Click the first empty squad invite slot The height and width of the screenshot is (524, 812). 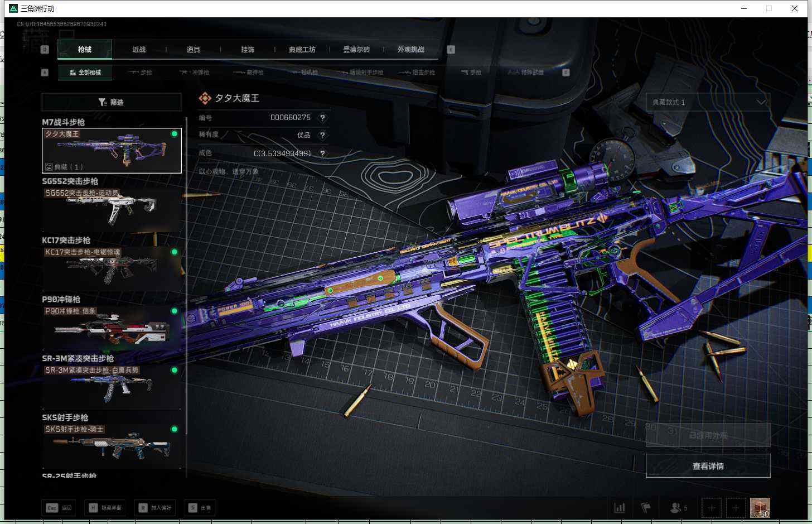pyautogui.click(x=712, y=508)
